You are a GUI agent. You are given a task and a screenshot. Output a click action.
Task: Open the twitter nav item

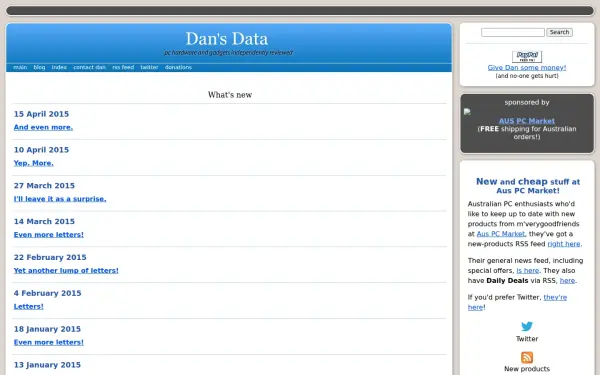pos(149,67)
